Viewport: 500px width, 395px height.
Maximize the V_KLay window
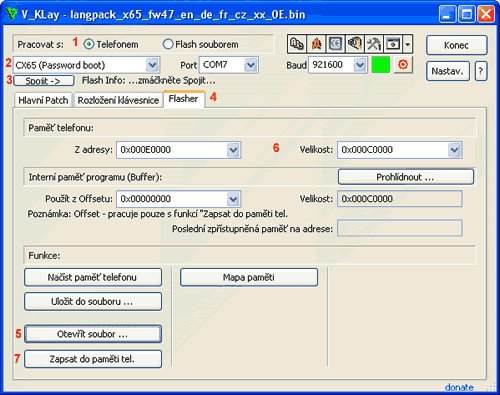coord(466,14)
